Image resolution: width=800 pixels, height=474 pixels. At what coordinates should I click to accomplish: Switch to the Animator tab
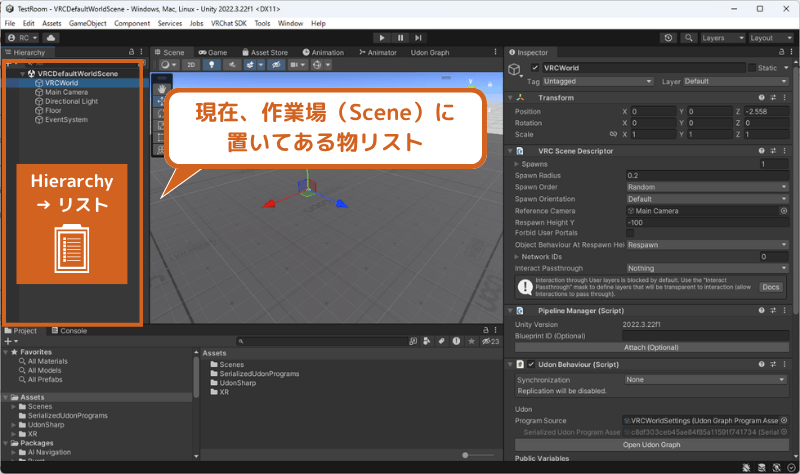378,52
